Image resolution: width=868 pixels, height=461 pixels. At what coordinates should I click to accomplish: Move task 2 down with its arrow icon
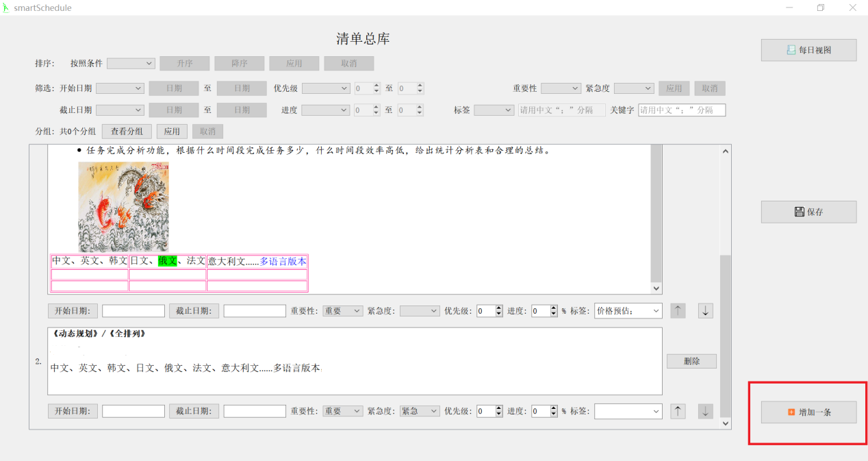705,411
